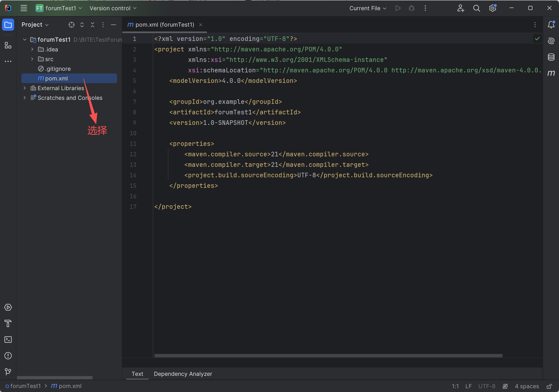Toggle read-only lock in status bar
Image resolution: width=559 pixels, height=392 pixels.
[x=549, y=386]
